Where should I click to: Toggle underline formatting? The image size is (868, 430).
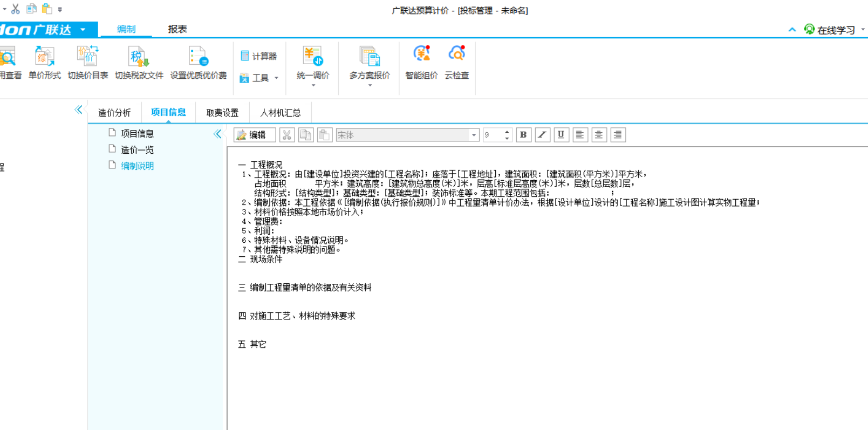click(561, 135)
